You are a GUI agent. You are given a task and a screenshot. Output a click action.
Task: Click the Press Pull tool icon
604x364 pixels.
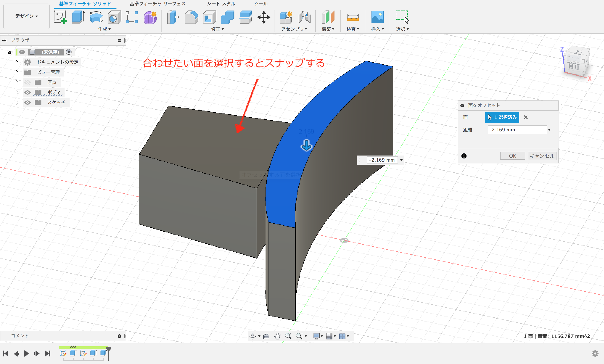[173, 17]
